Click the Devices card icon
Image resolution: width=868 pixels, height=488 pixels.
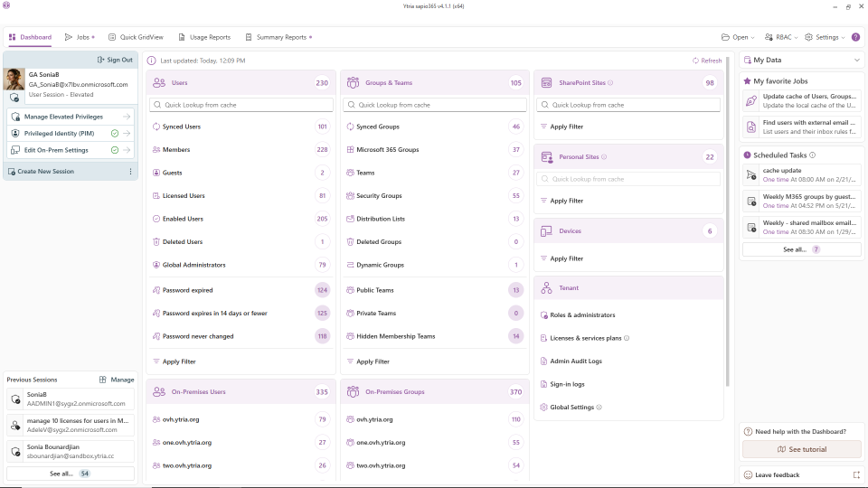[x=546, y=231]
